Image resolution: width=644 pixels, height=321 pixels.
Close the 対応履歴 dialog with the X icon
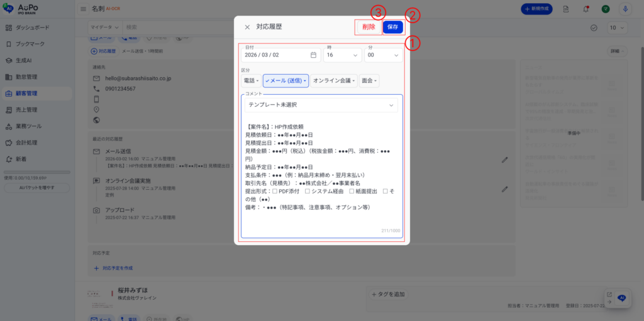click(247, 28)
